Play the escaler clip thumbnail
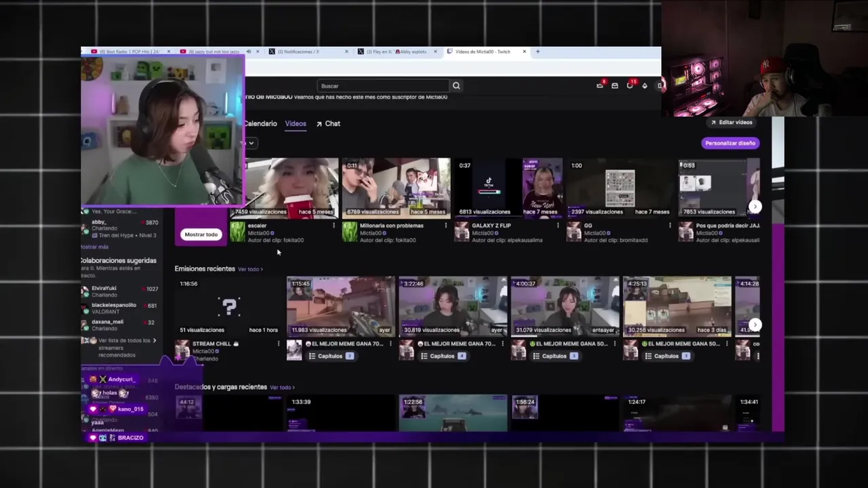Image resolution: width=868 pixels, height=488 pixels. [x=292, y=188]
